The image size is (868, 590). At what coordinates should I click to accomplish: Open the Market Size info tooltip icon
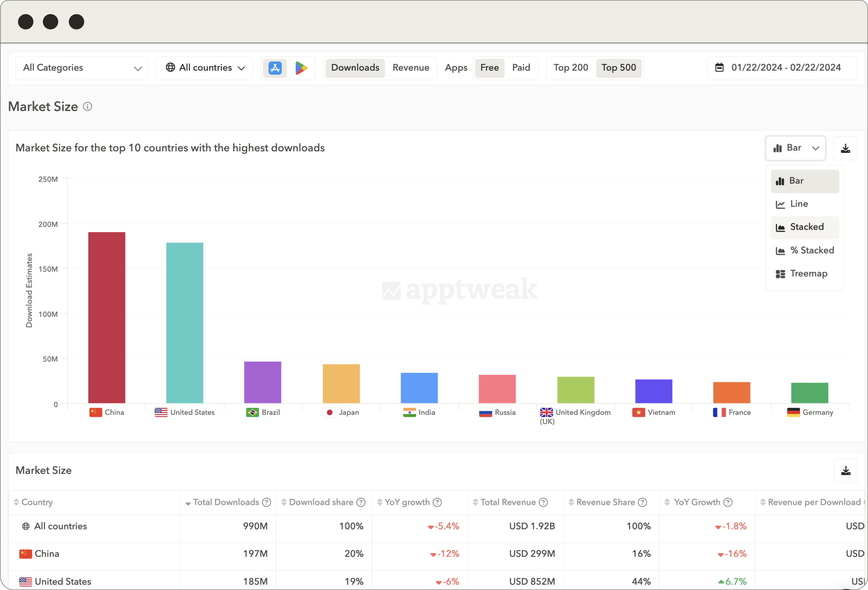tap(87, 107)
